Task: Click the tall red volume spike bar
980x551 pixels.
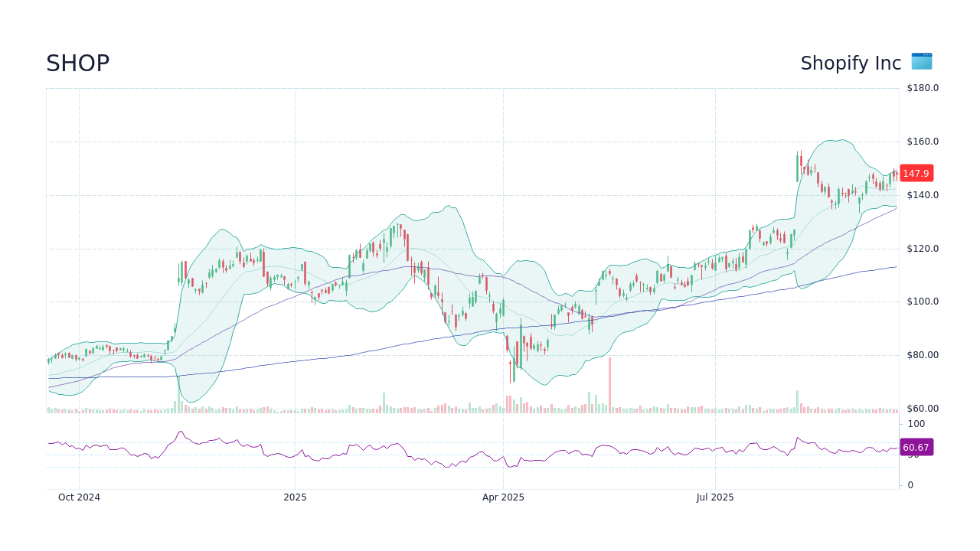Action: click(609, 381)
